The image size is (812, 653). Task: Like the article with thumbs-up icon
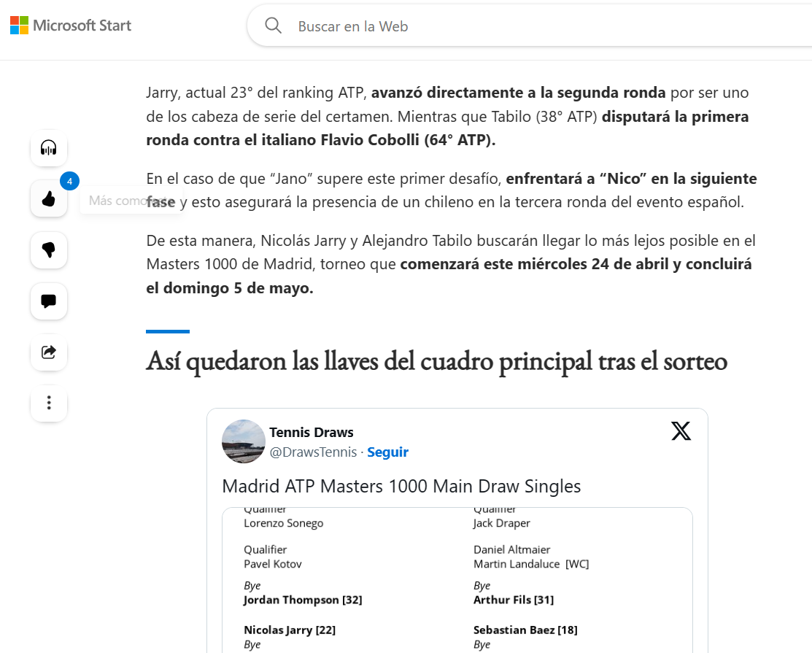(49, 198)
